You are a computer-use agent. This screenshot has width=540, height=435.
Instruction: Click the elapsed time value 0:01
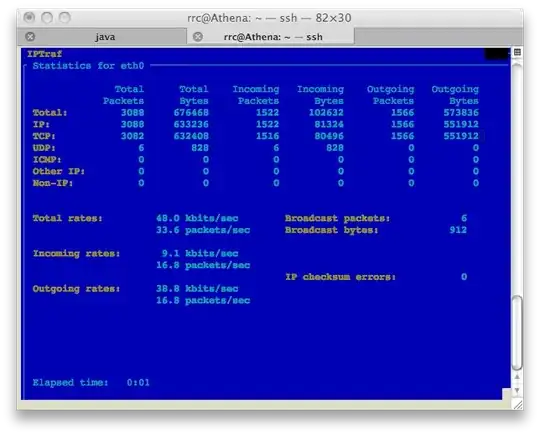(138, 383)
